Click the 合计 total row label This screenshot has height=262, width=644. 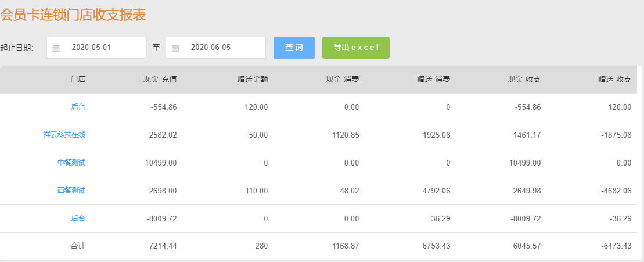click(78, 246)
